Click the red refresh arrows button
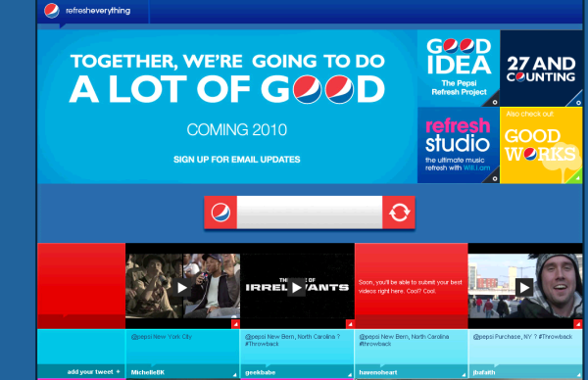Viewport: 588px width, 380px height. coord(399,213)
